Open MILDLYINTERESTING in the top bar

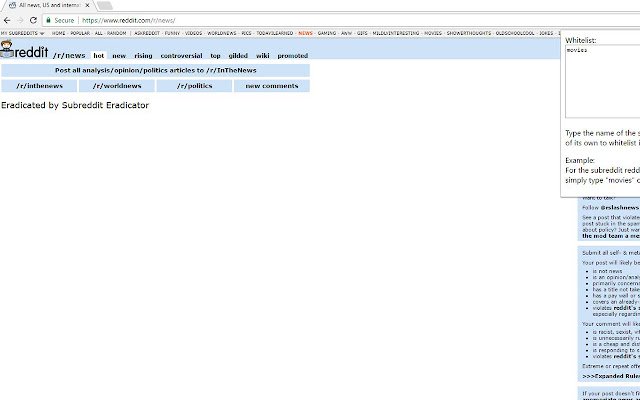[x=396, y=33]
